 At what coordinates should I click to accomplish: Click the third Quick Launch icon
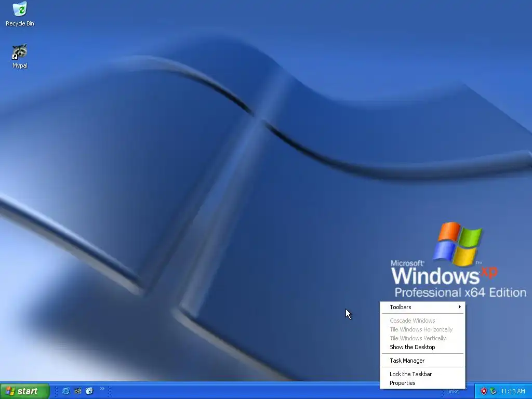89,391
